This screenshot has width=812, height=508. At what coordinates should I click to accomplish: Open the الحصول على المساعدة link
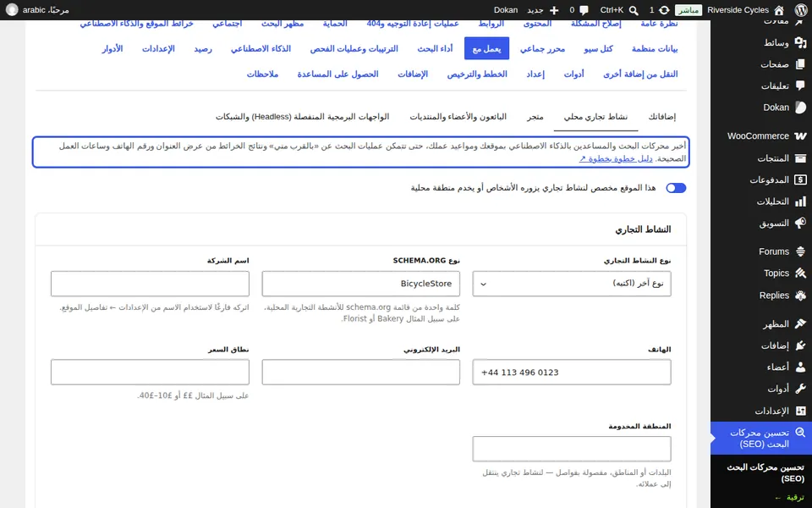click(337, 74)
